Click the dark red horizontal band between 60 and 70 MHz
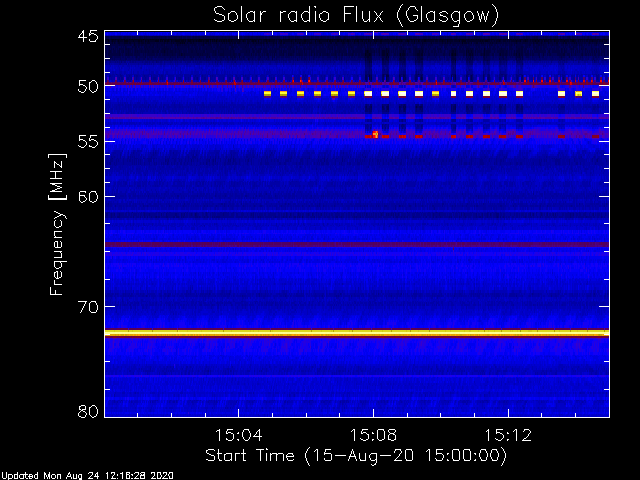 pos(357,245)
